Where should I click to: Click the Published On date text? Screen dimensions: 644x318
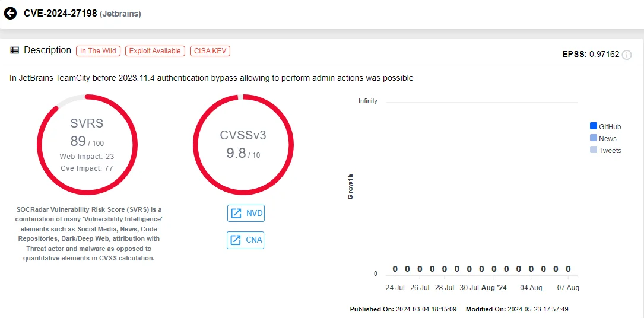(404, 309)
